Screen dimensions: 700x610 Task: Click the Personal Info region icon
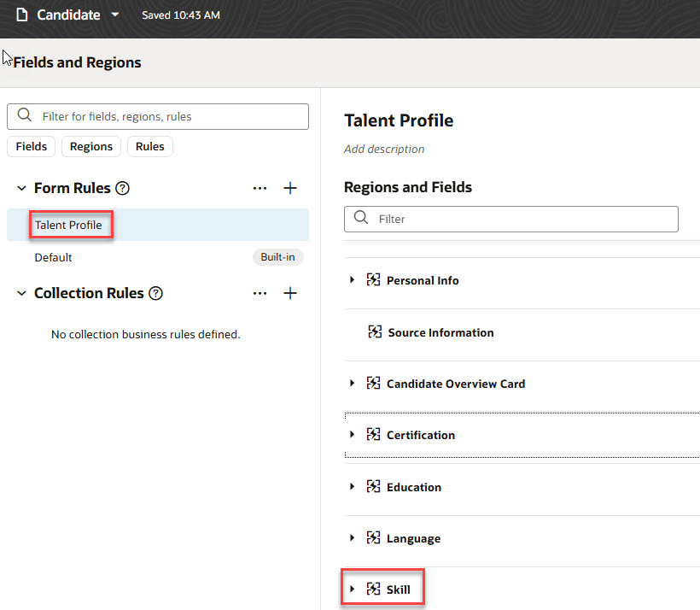point(373,279)
